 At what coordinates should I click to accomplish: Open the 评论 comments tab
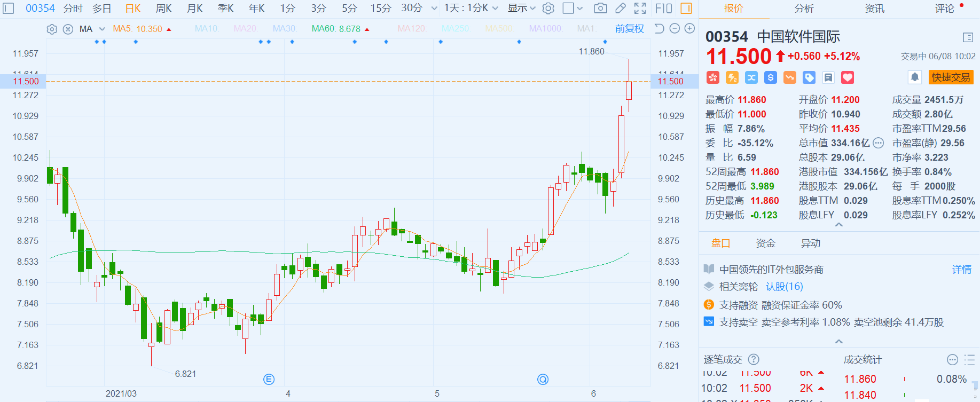(945, 9)
